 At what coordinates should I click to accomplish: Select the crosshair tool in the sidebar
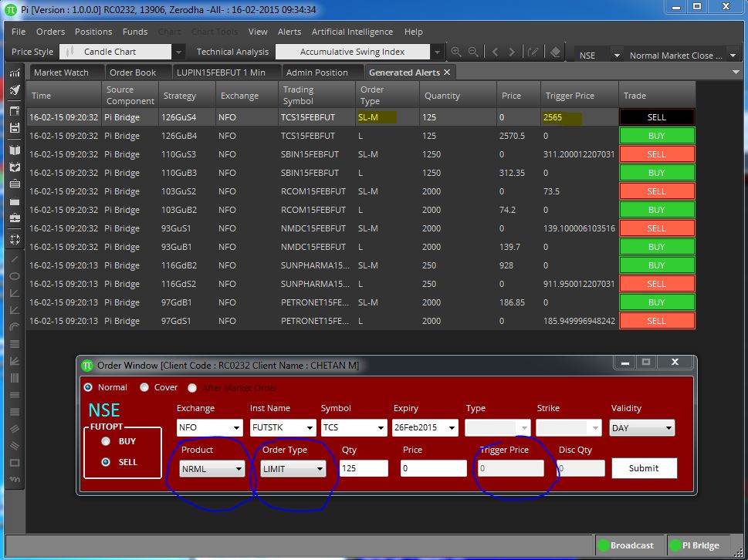pos(15,239)
